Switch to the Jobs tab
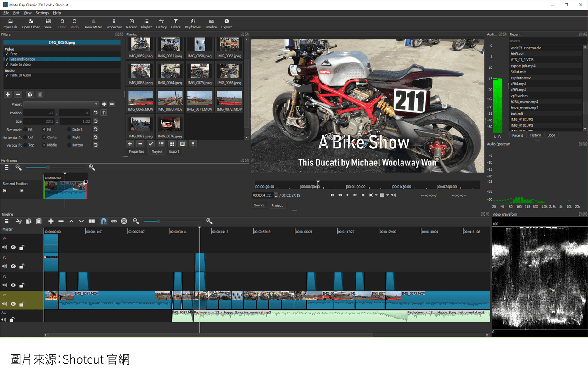588x376 pixels. 552,135
